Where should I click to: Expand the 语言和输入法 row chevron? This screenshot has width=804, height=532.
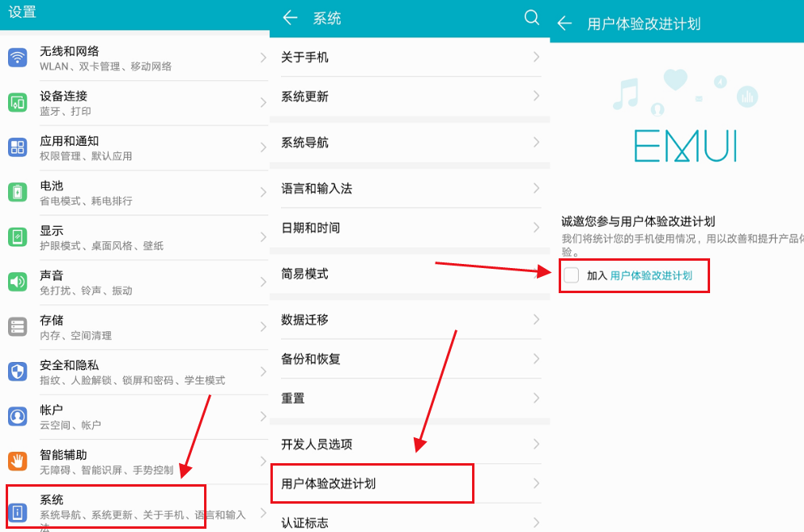pos(536,189)
